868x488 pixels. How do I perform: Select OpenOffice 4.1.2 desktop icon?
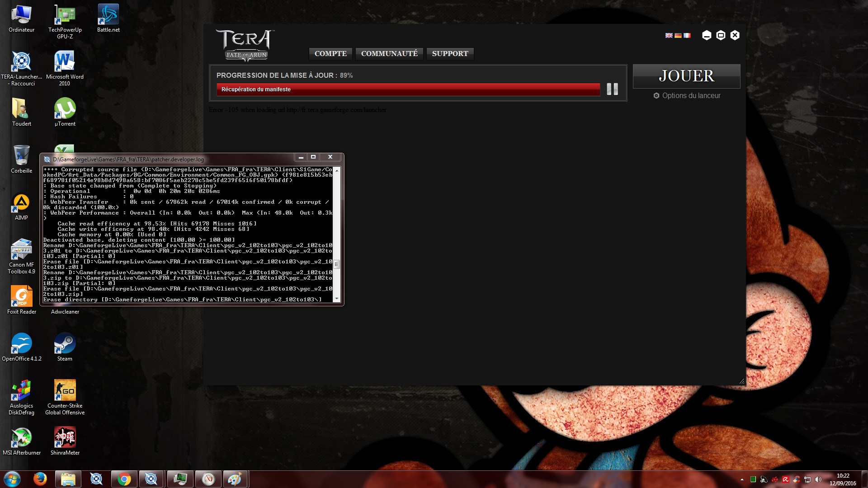[x=21, y=348]
